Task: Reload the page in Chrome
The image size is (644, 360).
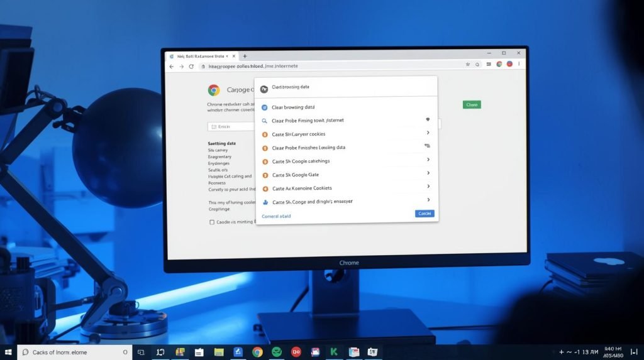Action: 191,66
